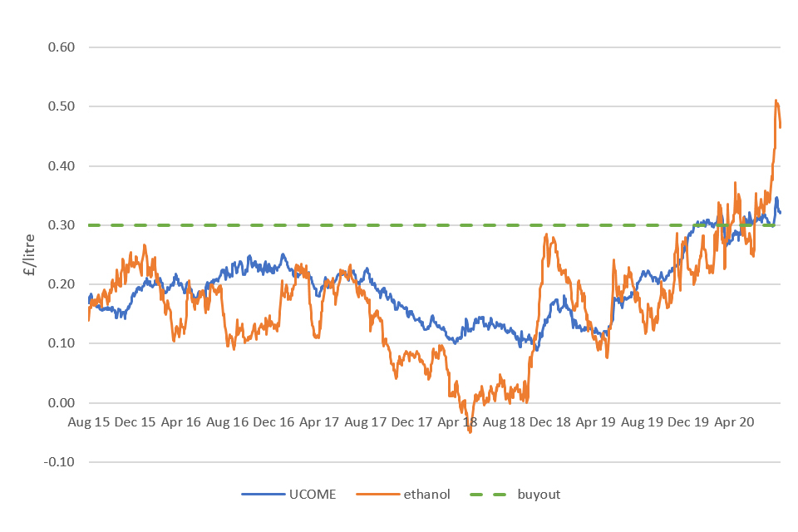Click the Dec 18 x-axis label
The image size is (798, 532).
tap(549, 422)
